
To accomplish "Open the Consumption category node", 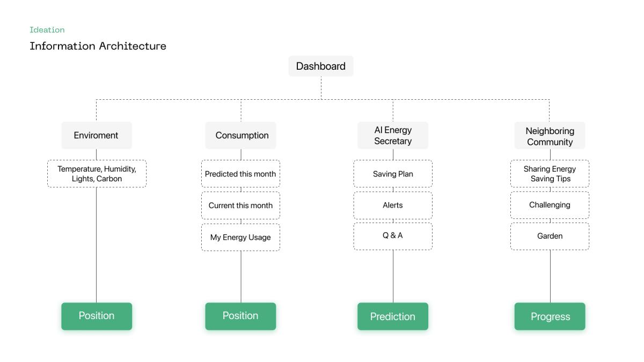I will [x=241, y=135].
